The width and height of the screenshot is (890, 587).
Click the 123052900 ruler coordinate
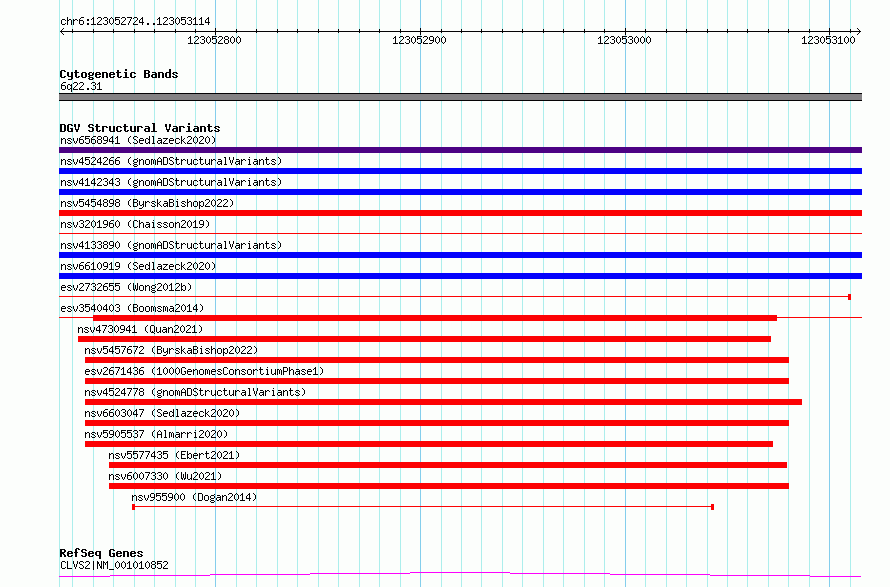pos(419,40)
